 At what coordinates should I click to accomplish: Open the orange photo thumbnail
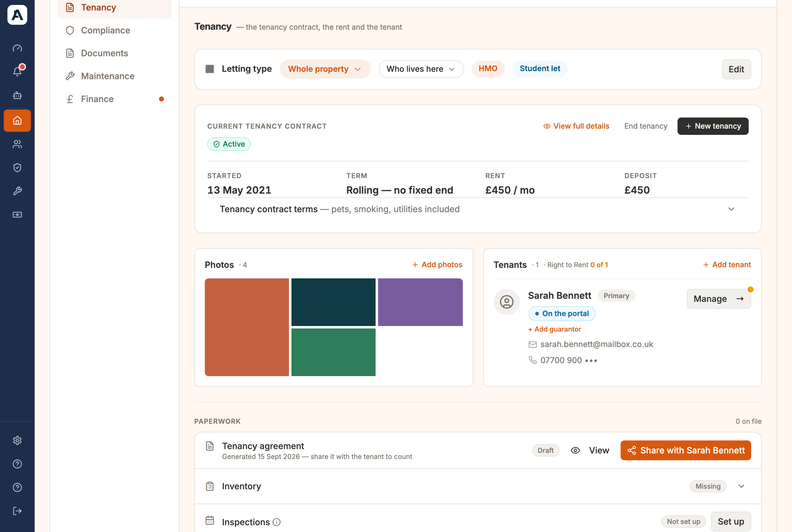[247, 328]
